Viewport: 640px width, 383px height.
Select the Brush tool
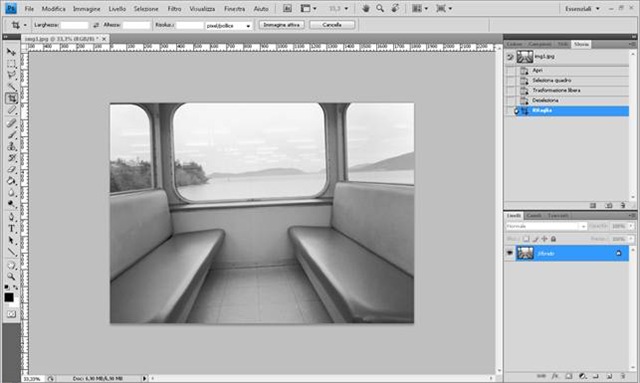click(x=11, y=134)
